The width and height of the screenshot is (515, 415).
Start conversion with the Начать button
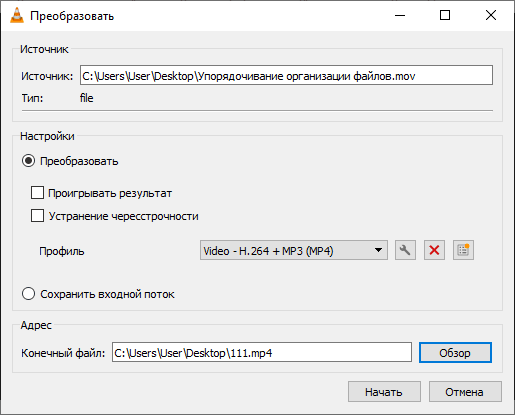pyautogui.click(x=384, y=392)
